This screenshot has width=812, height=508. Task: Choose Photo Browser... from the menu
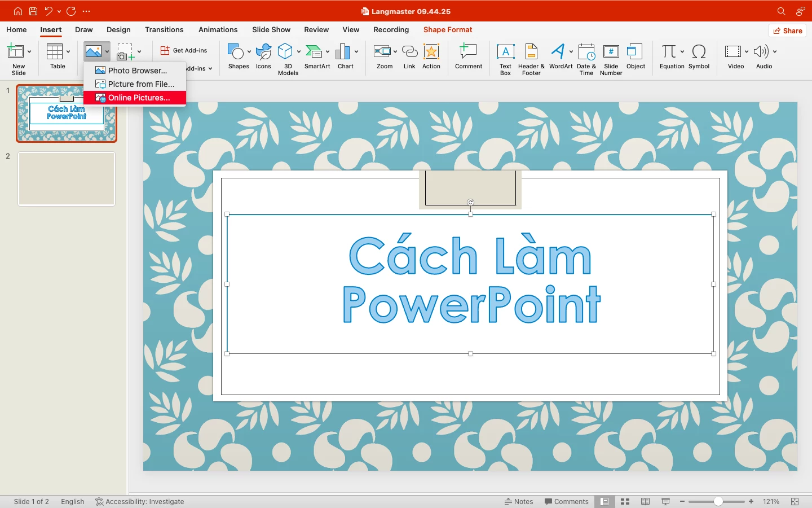[x=135, y=71]
